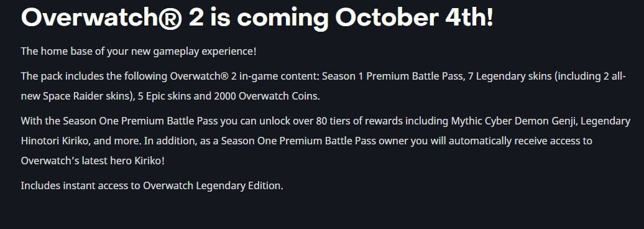Click the "Overwatch® 2 is coming October 4th!" heading
The height and width of the screenshot is (229, 644).
coord(257,17)
